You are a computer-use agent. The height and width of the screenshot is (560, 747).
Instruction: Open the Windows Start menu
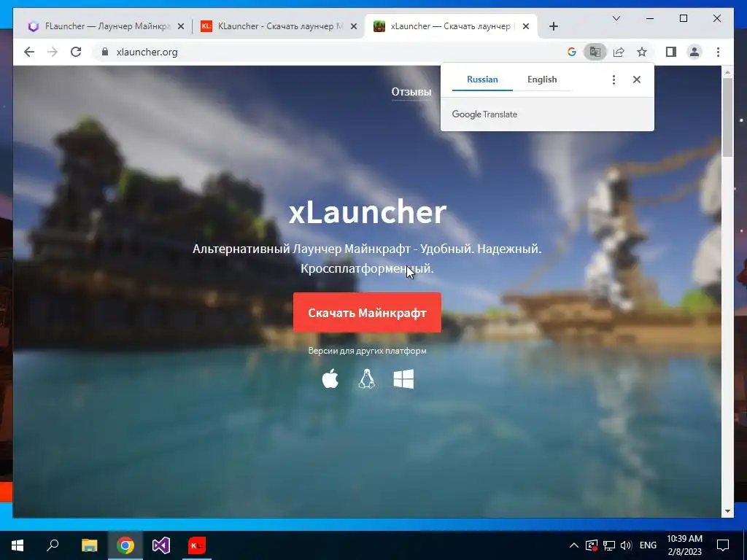pos(18,545)
